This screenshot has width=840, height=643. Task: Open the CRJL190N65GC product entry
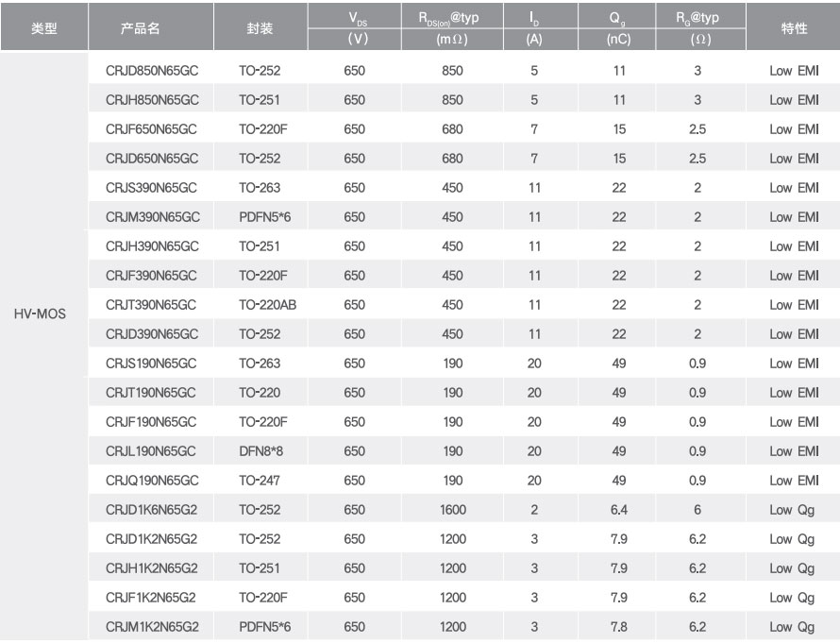(x=150, y=451)
